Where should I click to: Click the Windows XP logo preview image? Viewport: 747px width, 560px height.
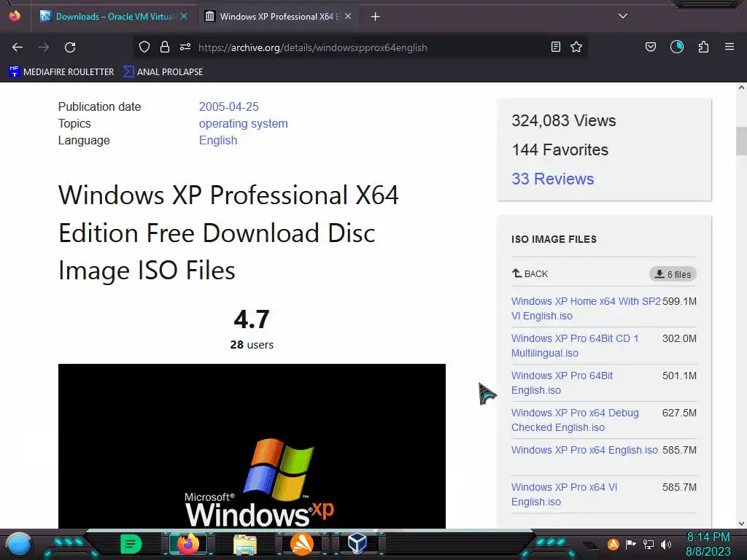(252, 446)
